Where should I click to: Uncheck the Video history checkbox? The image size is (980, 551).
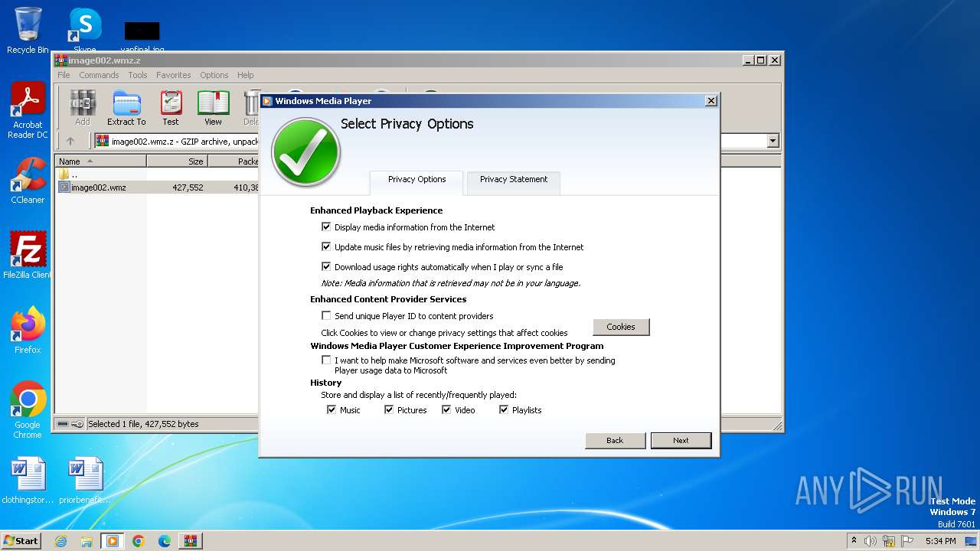[x=446, y=410]
